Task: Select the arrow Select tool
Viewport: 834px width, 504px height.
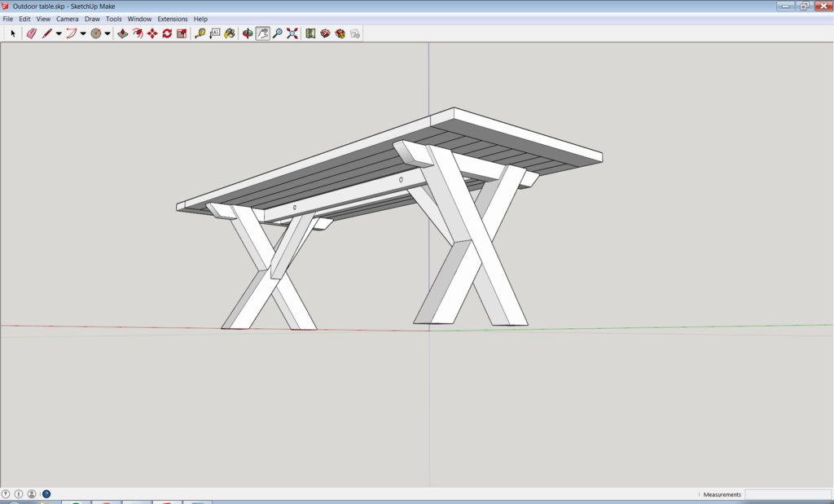Action: pyautogui.click(x=13, y=33)
